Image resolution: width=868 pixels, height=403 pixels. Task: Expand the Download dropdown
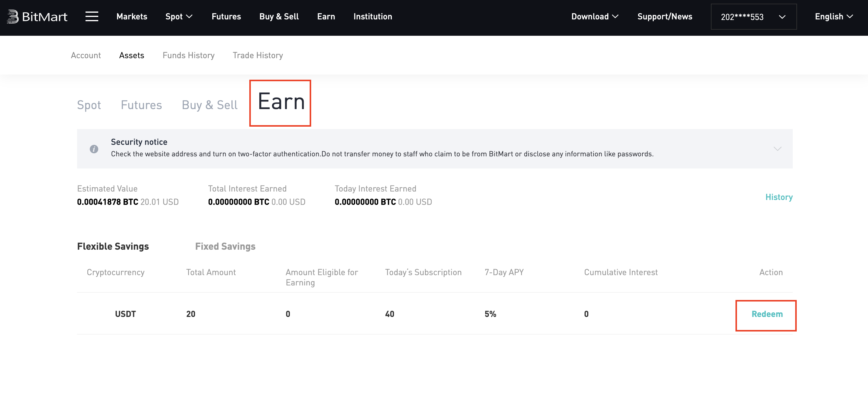(595, 16)
